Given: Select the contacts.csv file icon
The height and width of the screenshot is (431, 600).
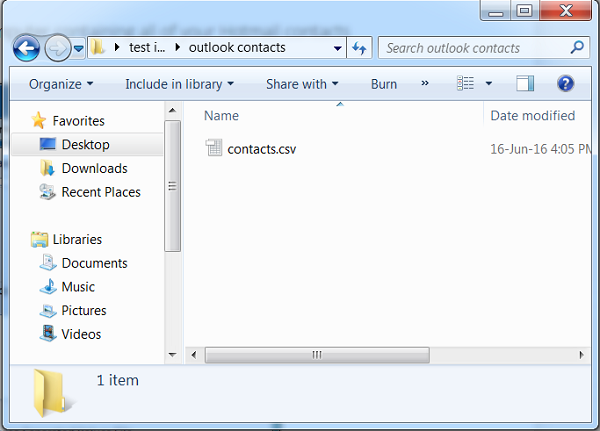Looking at the screenshot, I should pos(214,149).
